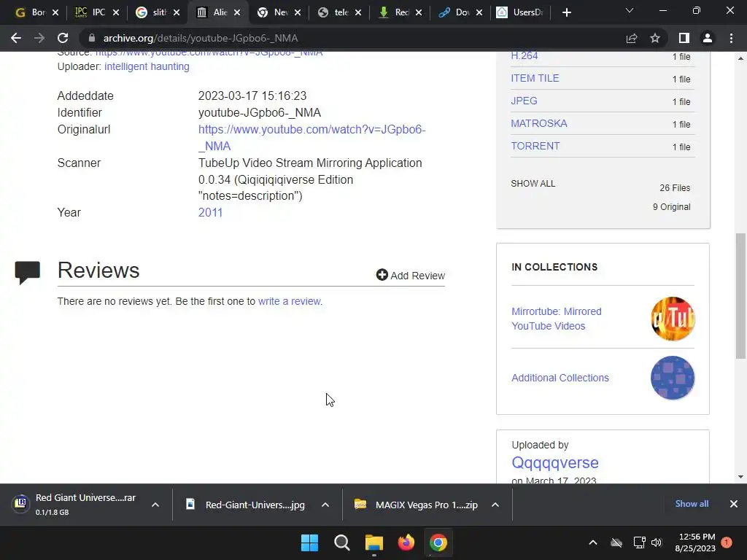This screenshot has width=747, height=560.
Task: Open the Qqqqqverse uploader profile
Action: (555, 462)
